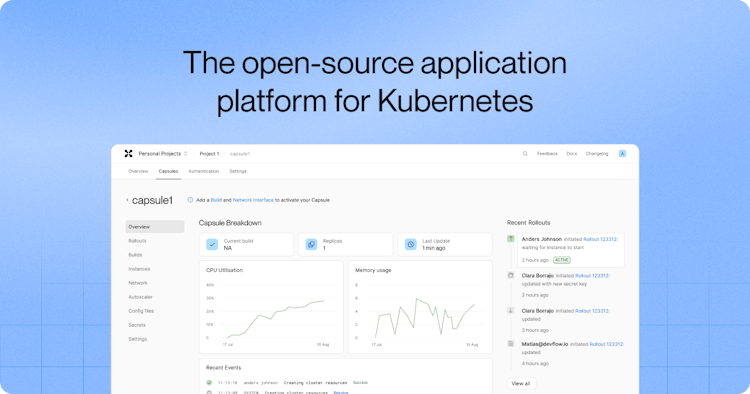Open Project 1 breadcrumb
This screenshot has height=394, width=750.
(x=210, y=153)
